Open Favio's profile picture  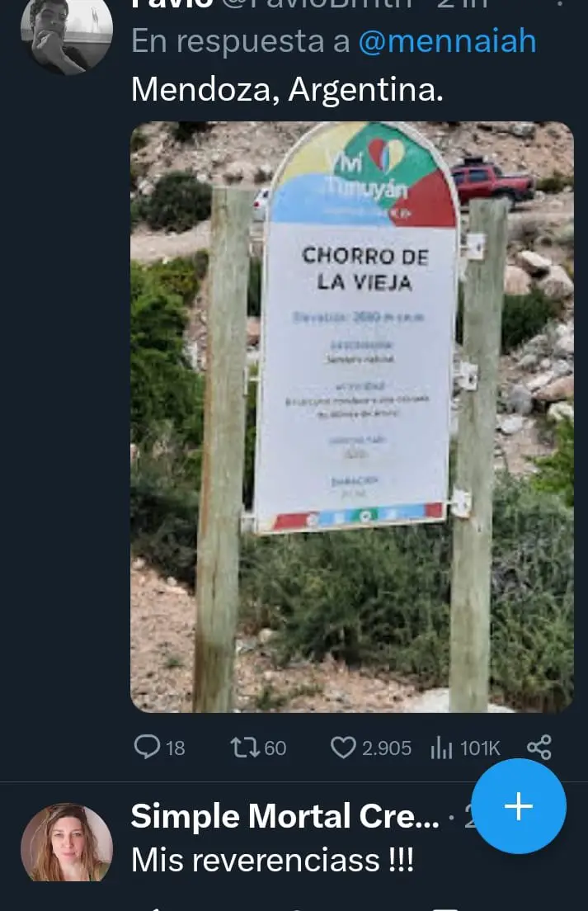point(67,36)
